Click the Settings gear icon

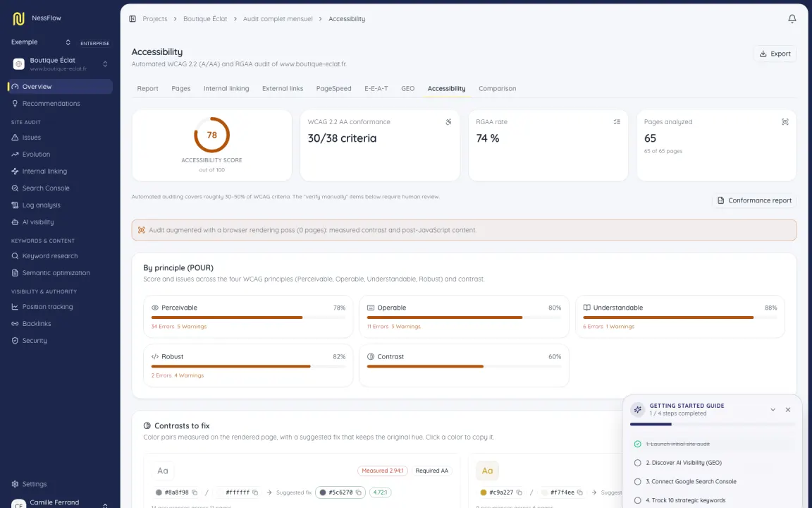pos(15,484)
